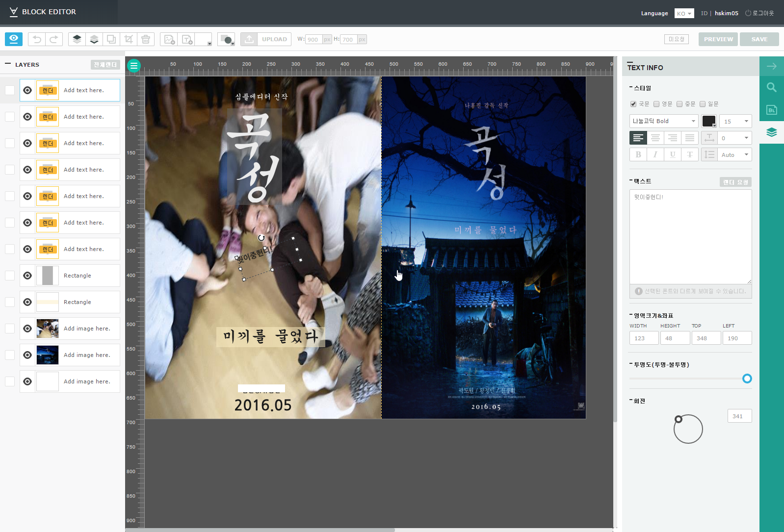Toggle strikethrough text formatting

(690, 154)
